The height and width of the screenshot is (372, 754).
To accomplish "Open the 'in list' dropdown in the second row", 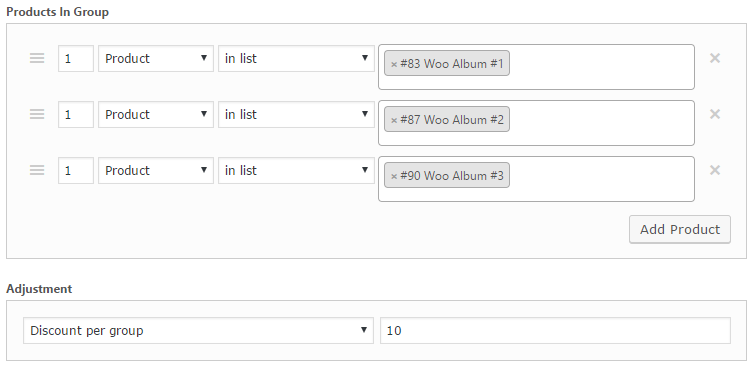I will coord(296,114).
